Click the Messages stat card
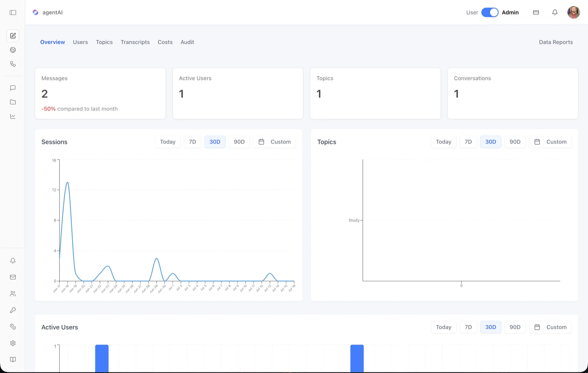Image resolution: width=588 pixels, height=373 pixels. click(100, 93)
